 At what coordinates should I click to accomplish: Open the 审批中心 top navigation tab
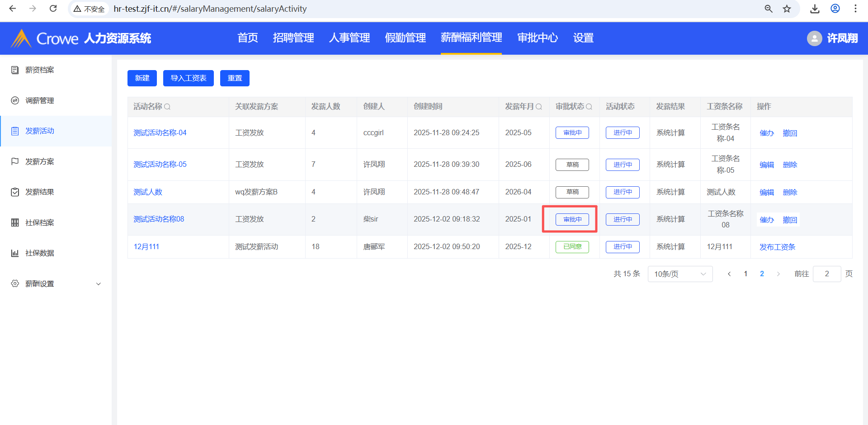(537, 38)
